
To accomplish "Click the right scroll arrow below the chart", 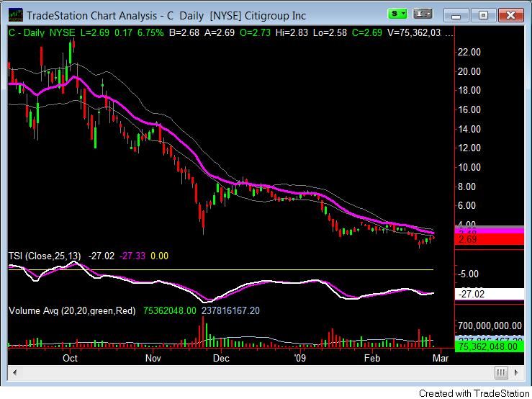I will (x=516, y=372).
